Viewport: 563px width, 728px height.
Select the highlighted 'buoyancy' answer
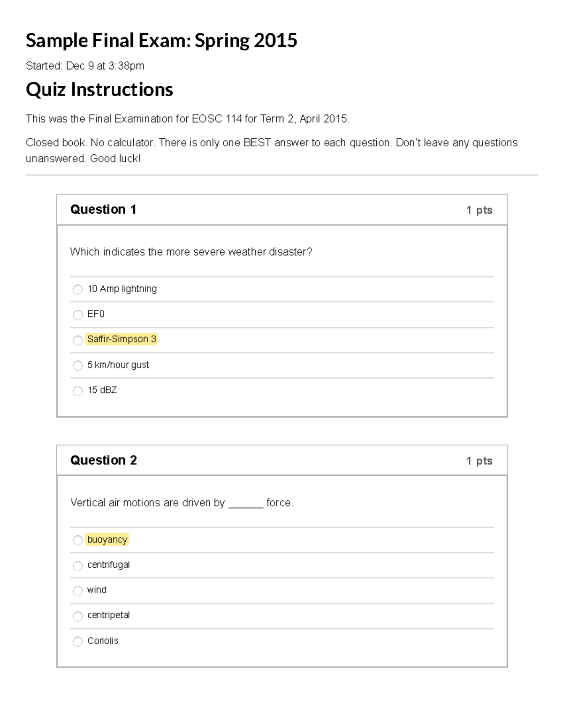tap(78, 541)
